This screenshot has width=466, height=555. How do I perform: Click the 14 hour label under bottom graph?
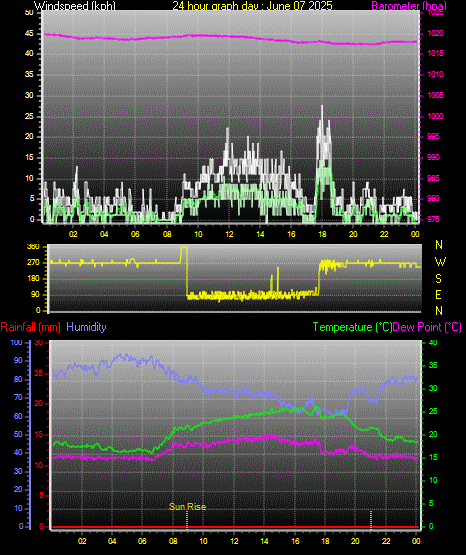[x=264, y=541]
